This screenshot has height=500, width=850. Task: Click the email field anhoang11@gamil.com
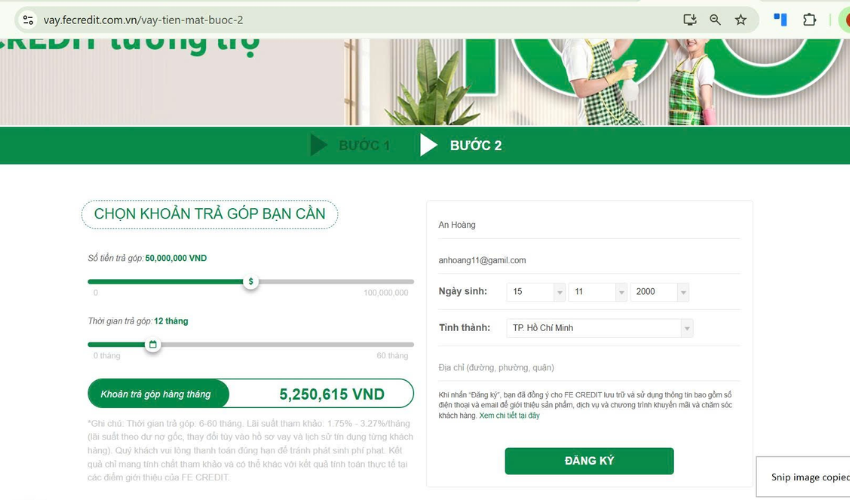(589, 260)
